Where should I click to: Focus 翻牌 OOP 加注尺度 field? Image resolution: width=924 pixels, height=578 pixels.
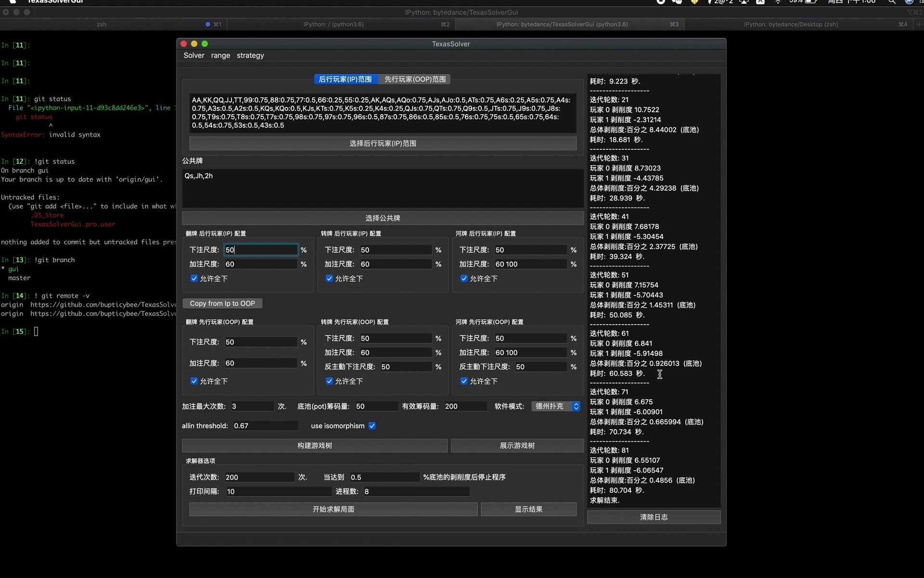coord(261,363)
